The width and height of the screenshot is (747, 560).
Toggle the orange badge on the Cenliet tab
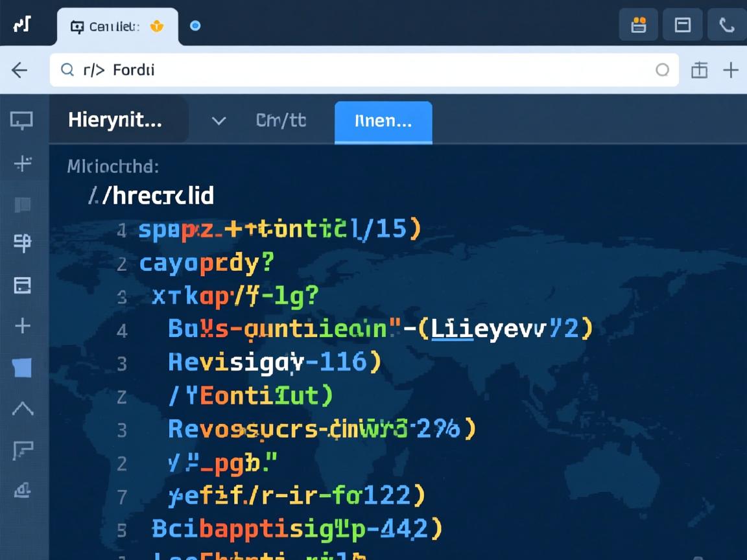[x=156, y=26]
